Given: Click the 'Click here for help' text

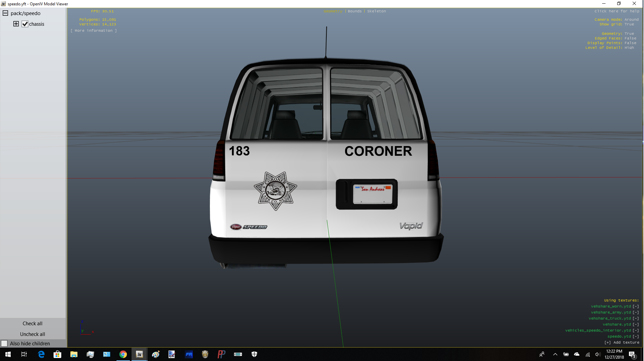Looking at the screenshot, I should tap(617, 11).
